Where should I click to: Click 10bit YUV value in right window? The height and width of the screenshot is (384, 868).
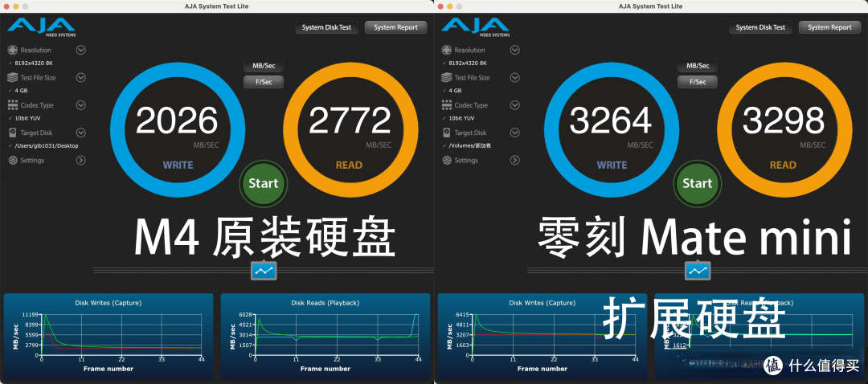(461, 118)
